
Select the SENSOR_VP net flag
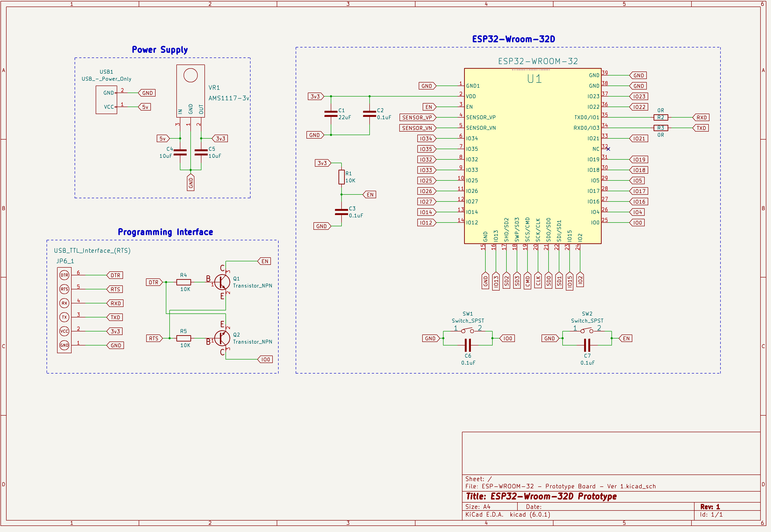coord(418,117)
